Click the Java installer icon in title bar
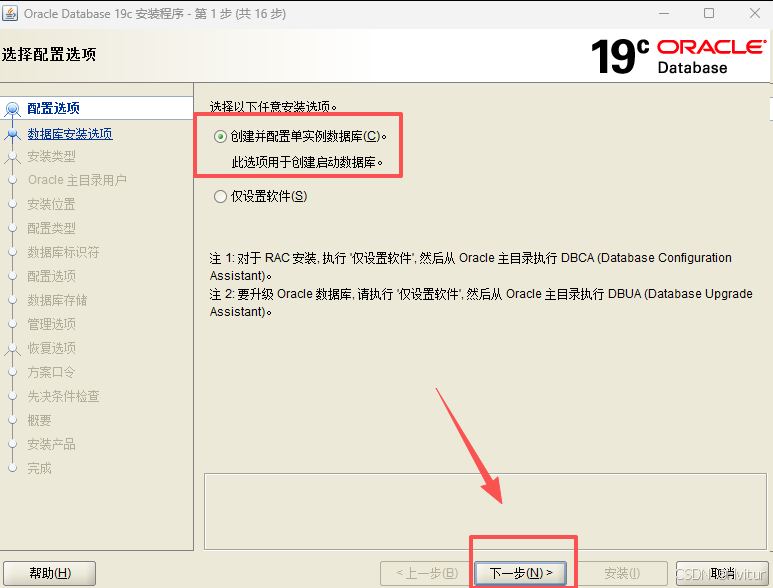The height and width of the screenshot is (588, 773). [x=10, y=13]
